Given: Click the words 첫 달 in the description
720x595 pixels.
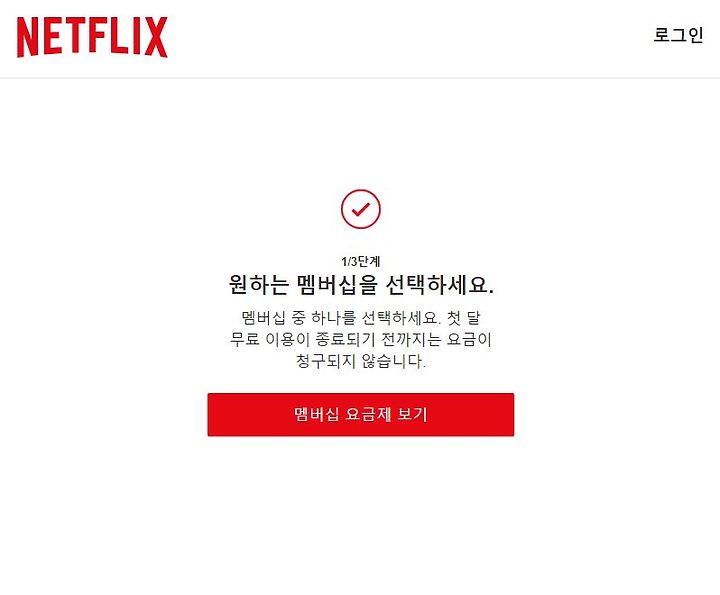Looking at the screenshot, I should 463,318.
